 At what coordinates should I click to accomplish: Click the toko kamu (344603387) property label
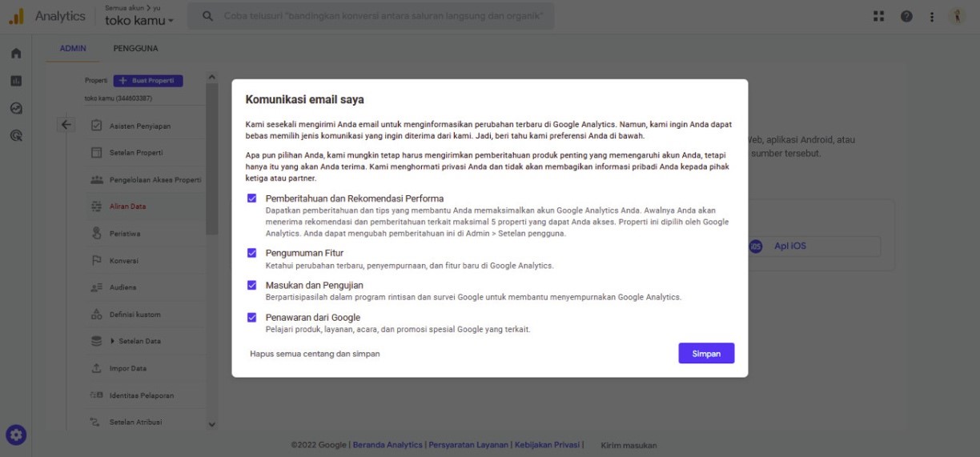pyautogui.click(x=118, y=98)
